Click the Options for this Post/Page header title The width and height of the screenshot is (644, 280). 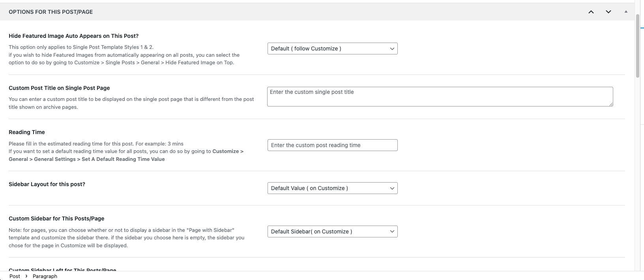pyautogui.click(x=51, y=12)
